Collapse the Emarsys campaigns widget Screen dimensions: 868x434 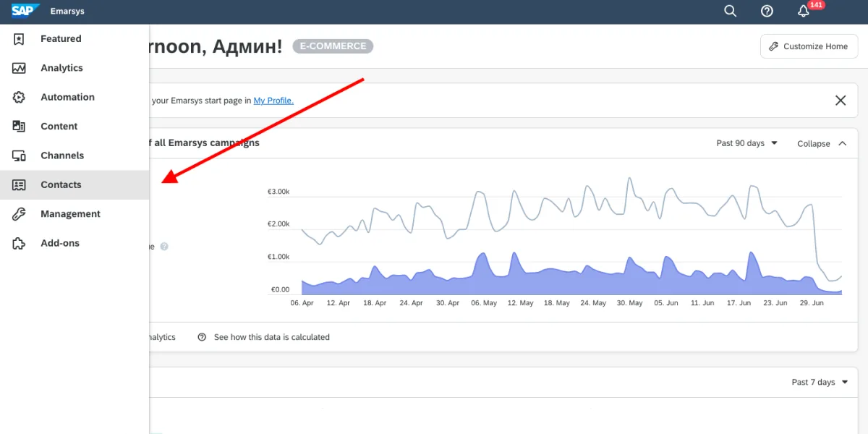pyautogui.click(x=822, y=144)
